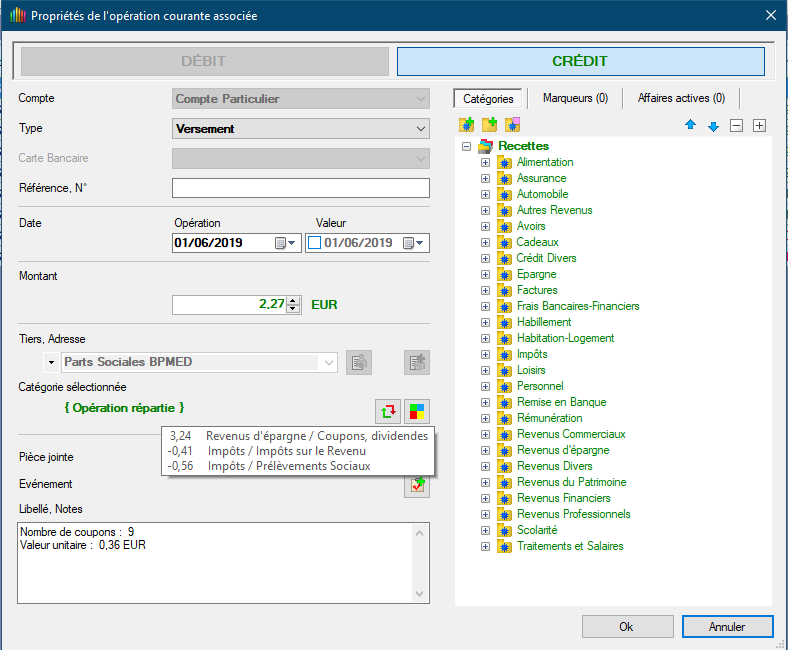Collapse the Recettes root node
The width and height of the screenshot is (788, 650).
click(x=467, y=146)
